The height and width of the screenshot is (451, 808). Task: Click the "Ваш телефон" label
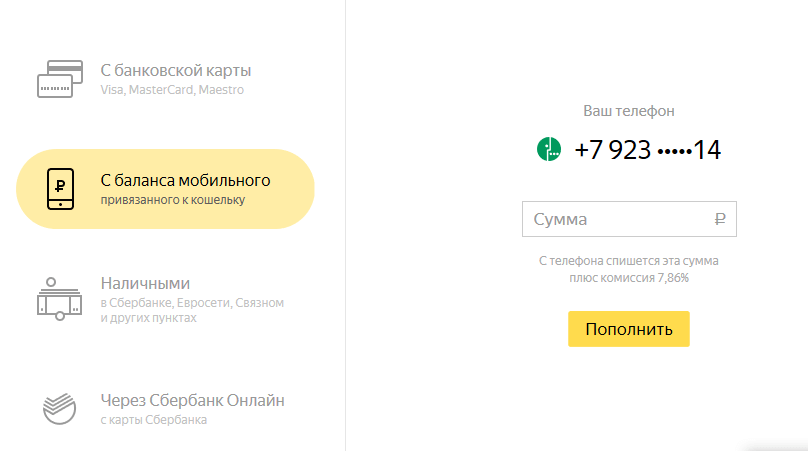pos(629,111)
